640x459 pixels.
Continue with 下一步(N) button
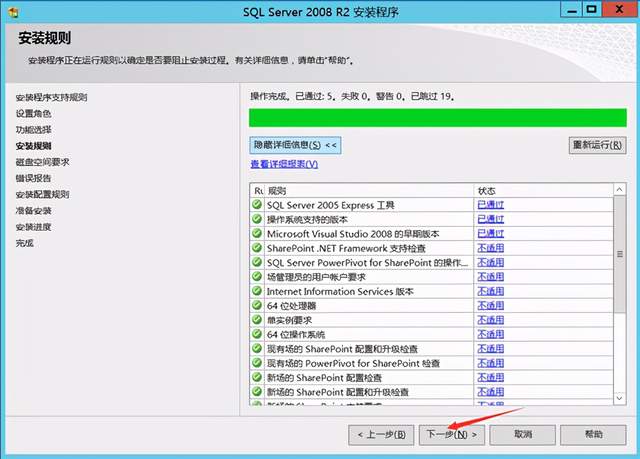point(451,435)
